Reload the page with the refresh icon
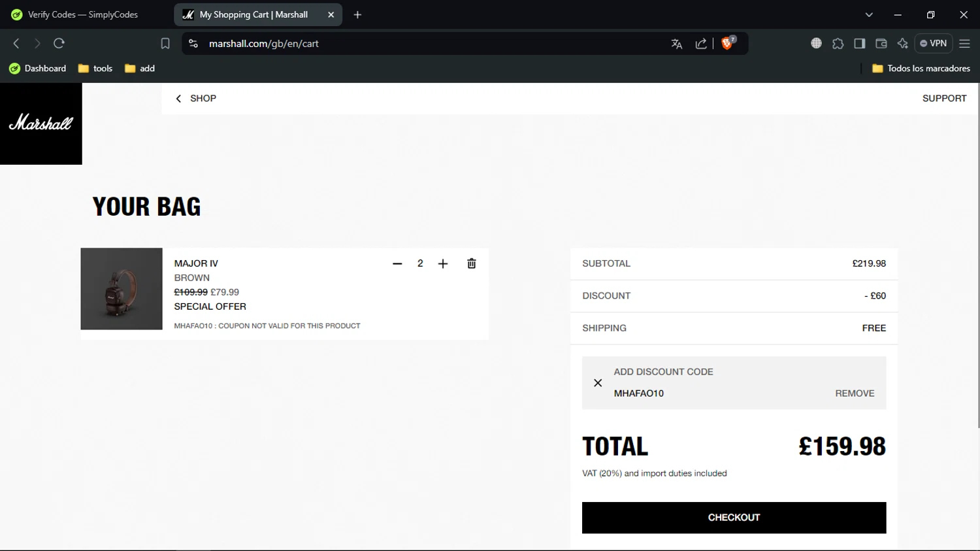 [59, 43]
